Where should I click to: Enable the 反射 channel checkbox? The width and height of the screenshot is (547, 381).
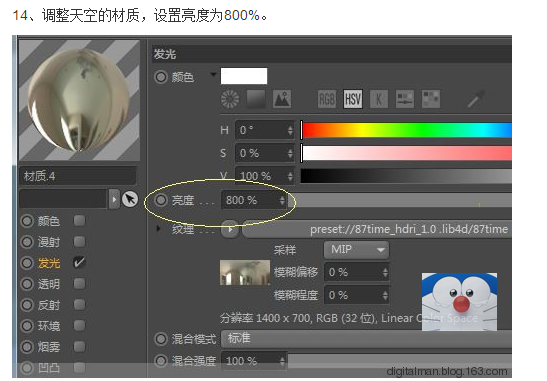click(80, 305)
